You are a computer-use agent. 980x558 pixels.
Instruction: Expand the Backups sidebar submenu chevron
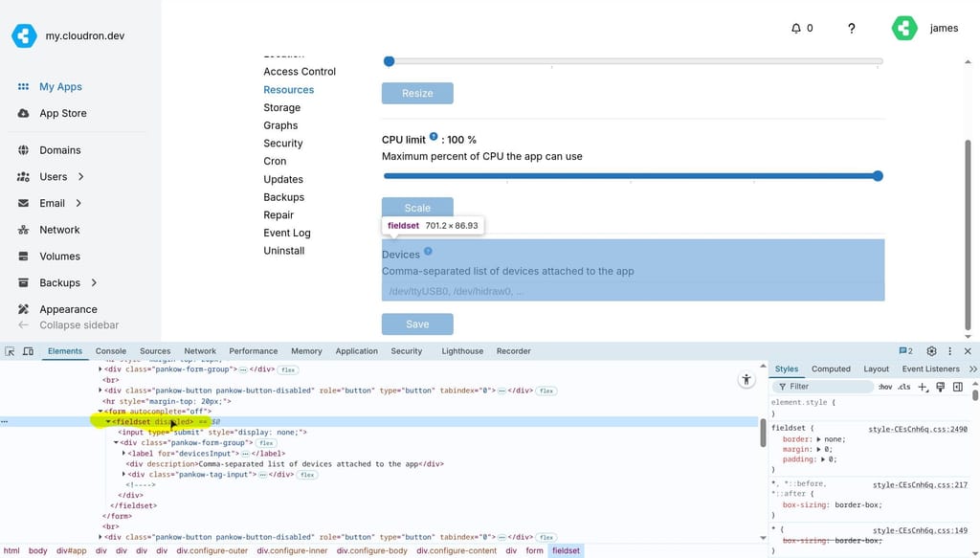click(x=94, y=283)
